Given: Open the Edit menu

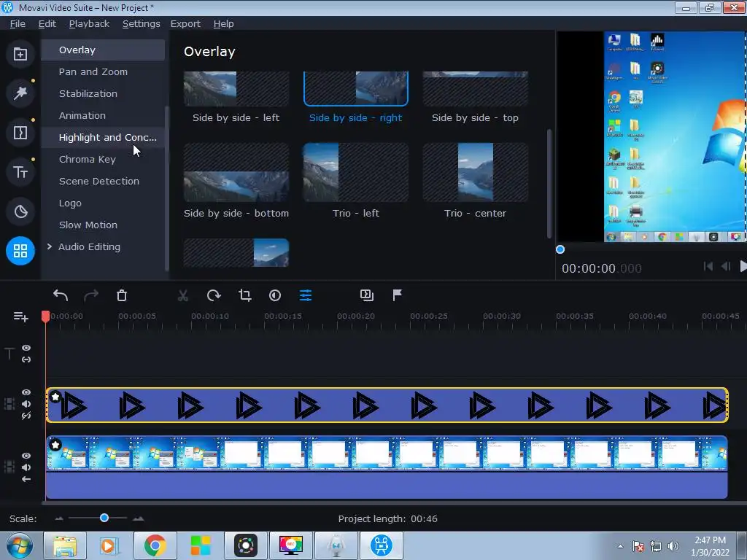Looking at the screenshot, I should click(x=47, y=24).
